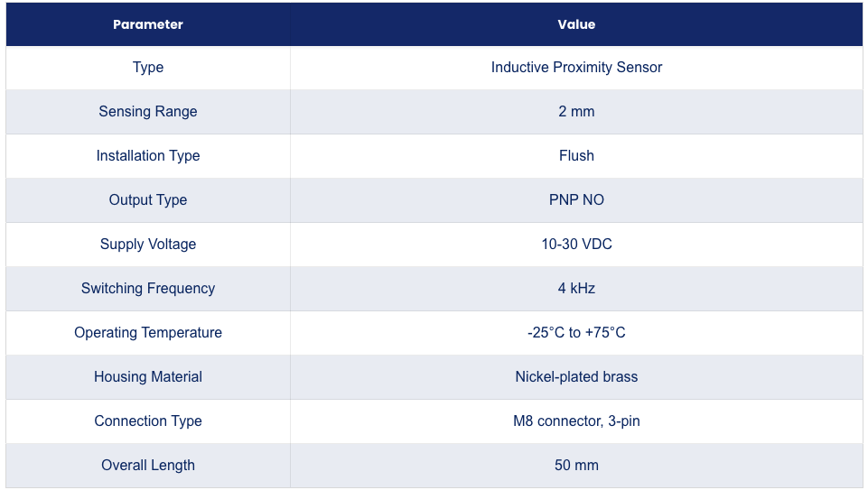Select the PNP NO value
The height and width of the screenshot is (490, 868).
coord(576,200)
